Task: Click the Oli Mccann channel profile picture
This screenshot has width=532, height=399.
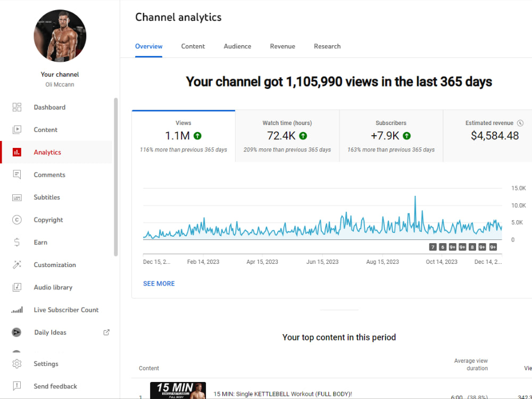Action: (x=60, y=36)
